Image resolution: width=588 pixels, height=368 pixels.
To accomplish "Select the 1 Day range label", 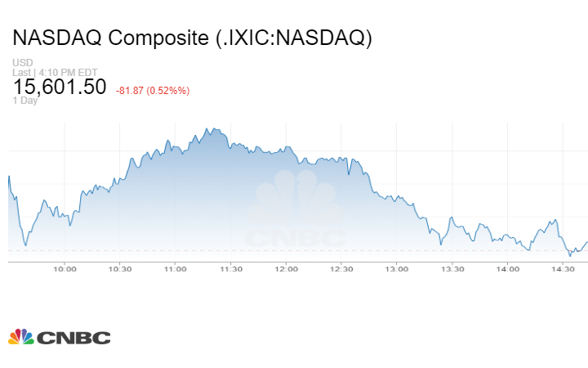I will coord(24,101).
